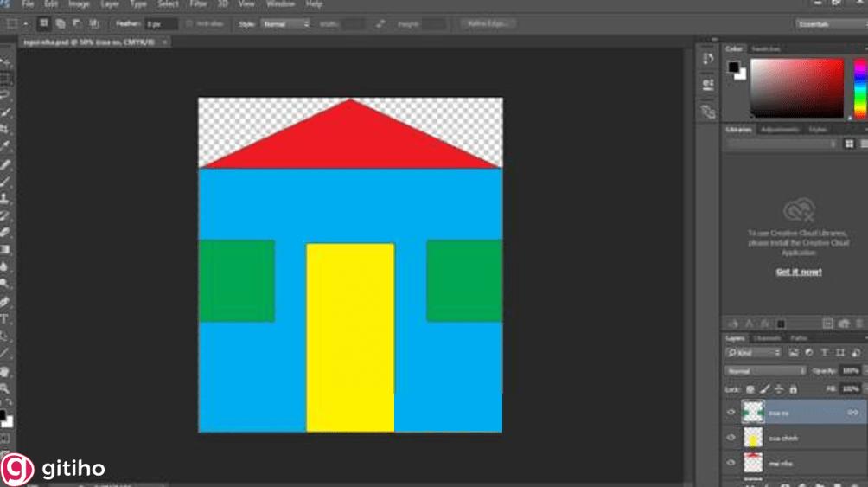Viewport: 868px width, 487px height.
Task: Click foreground color swatch in Color panel
Action: (x=733, y=67)
